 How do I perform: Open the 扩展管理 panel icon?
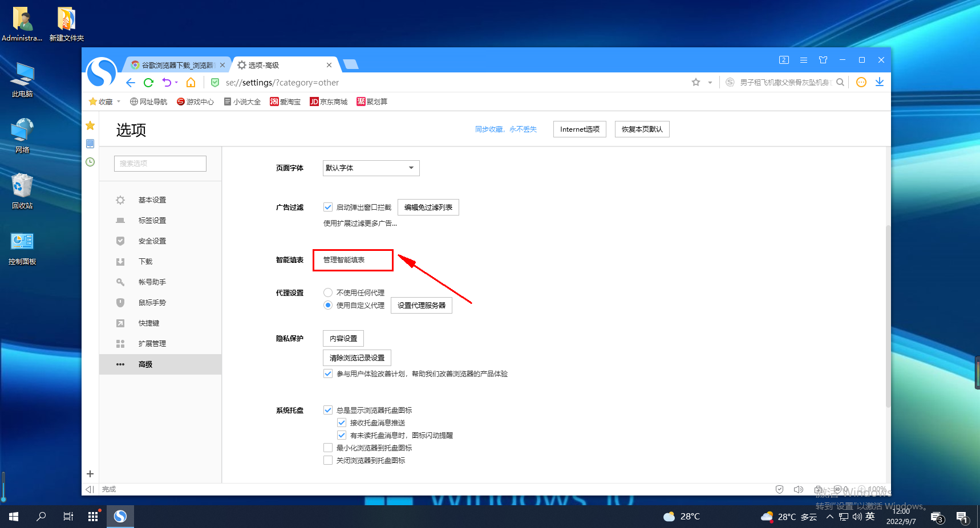[x=120, y=343]
